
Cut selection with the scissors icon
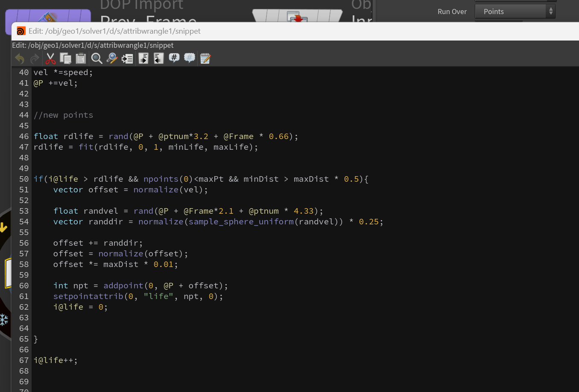[50, 58]
